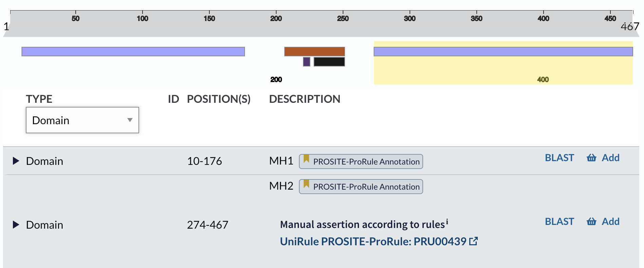Add MH2 domain to basket

tap(610, 222)
